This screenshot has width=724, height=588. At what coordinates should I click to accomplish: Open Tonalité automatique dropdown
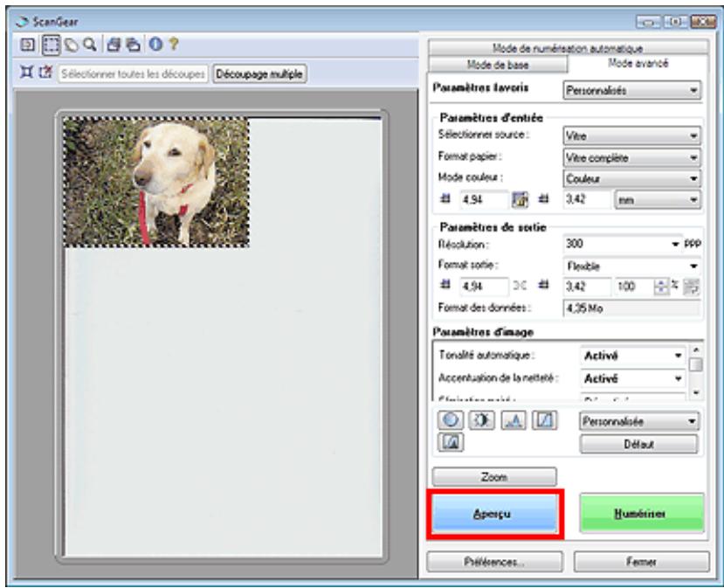point(632,356)
